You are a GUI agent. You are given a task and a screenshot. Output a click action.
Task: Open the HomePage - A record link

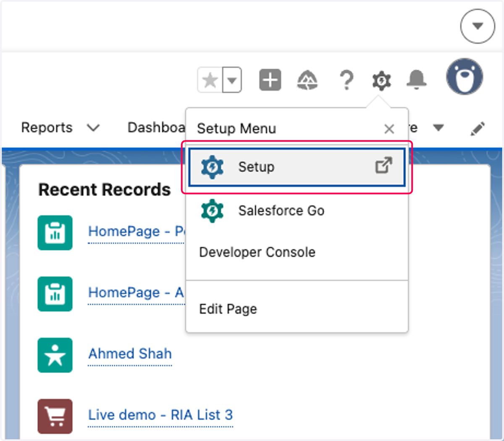tap(136, 293)
